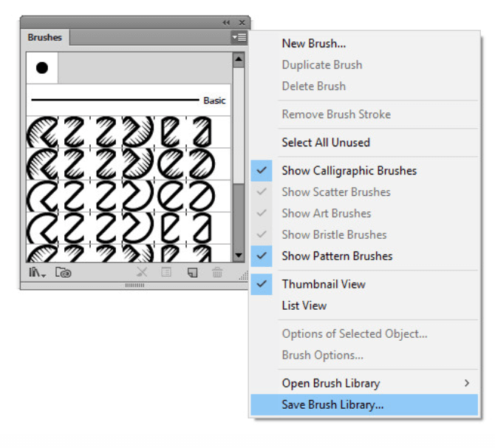Image resolution: width=495 pixels, height=448 pixels.
Task: Choose Options of Selected Object...
Action: pyautogui.click(x=364, y=333)
